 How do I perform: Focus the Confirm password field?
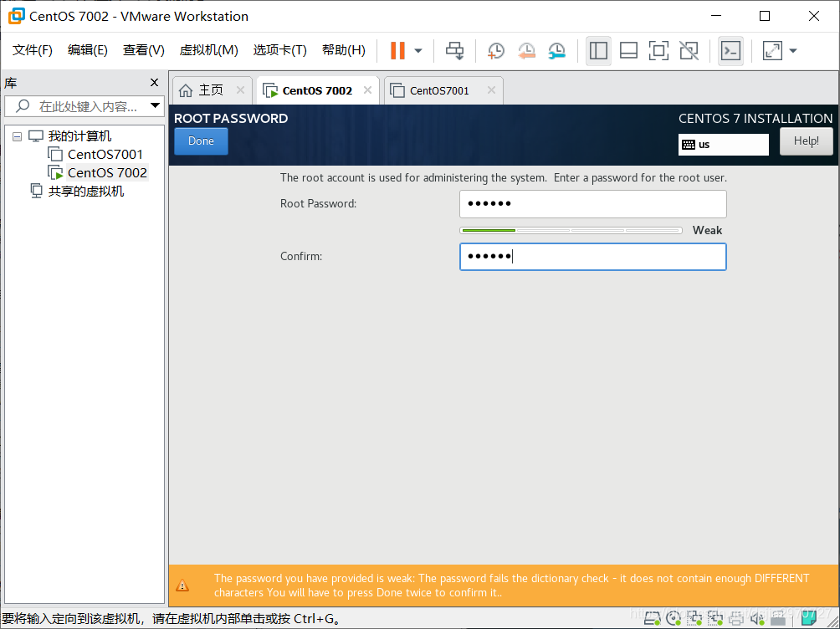592,257
